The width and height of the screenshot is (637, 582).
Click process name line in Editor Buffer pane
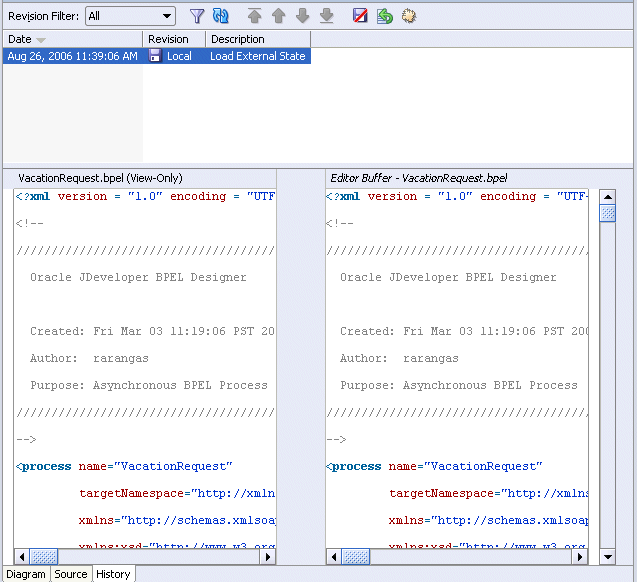[x=434, y=466]
